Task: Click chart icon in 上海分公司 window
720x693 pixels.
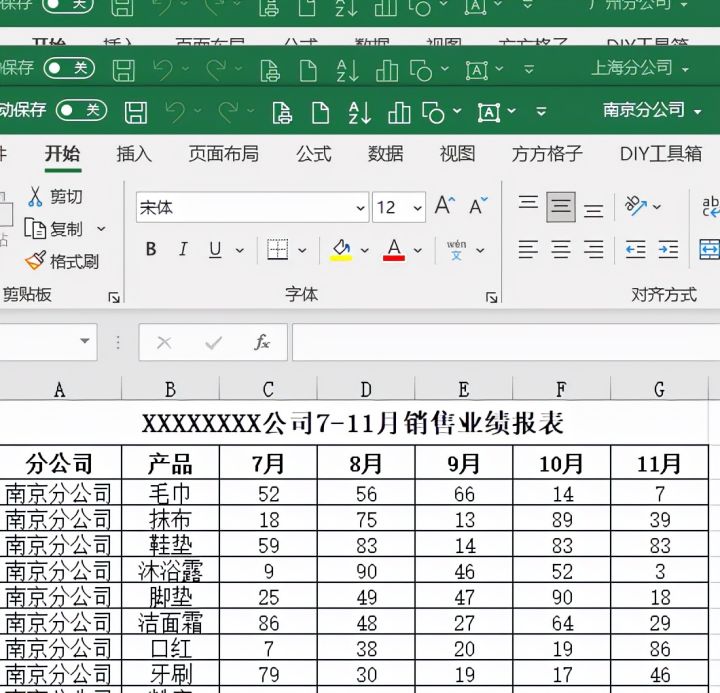Action: [387, 71]
